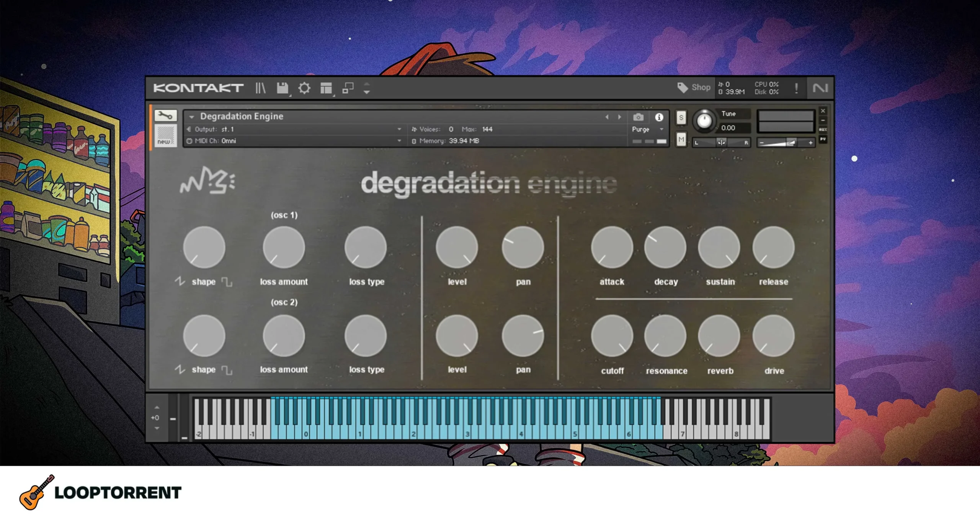Go to previous instrument preset arrow
Viewport: 980px width, 519px height.
click(607, 117)
